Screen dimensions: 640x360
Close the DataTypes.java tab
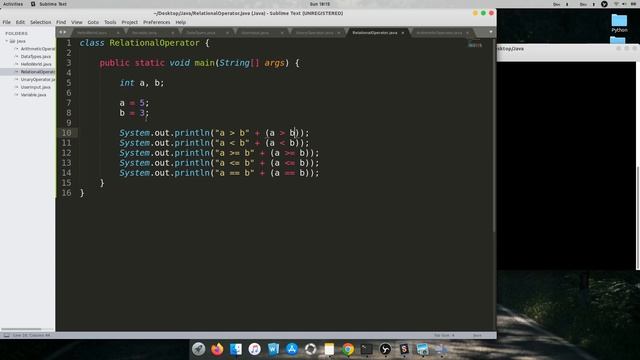click(x=227, y=33)
